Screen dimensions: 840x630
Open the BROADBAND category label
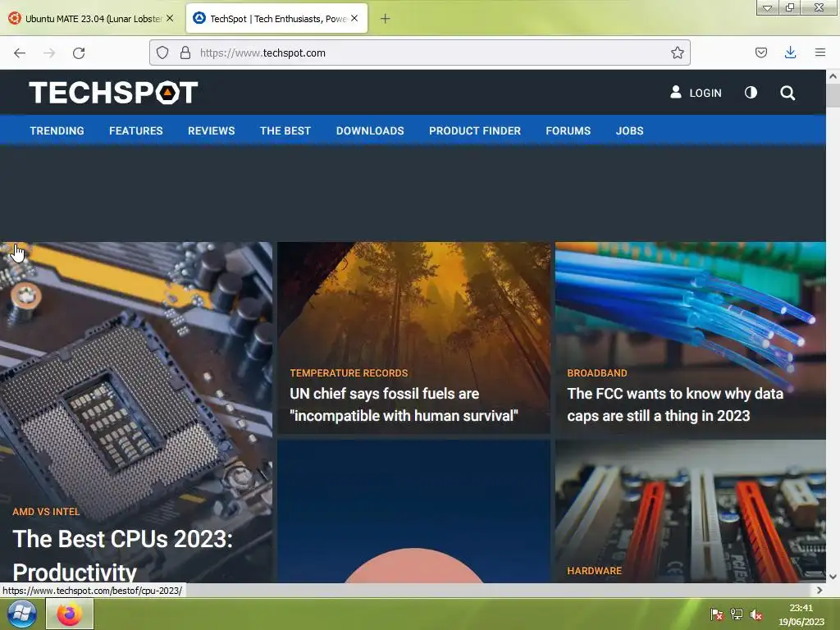tap(597, 373)
